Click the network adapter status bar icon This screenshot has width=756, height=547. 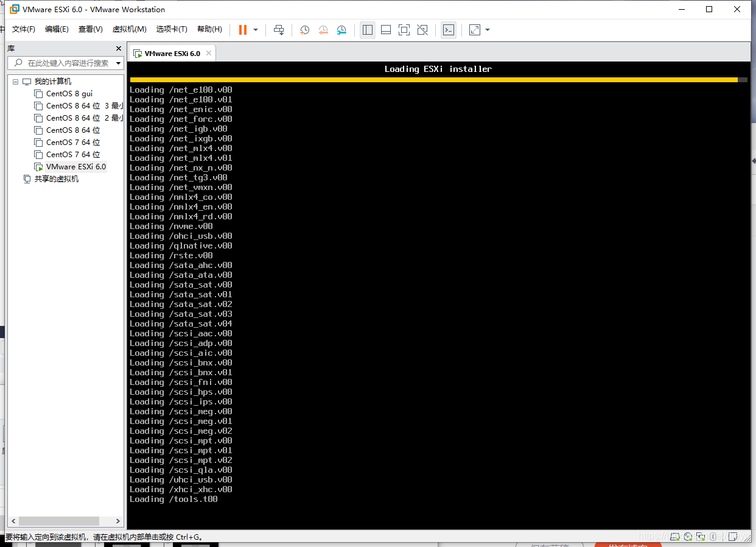coord(700,537)
